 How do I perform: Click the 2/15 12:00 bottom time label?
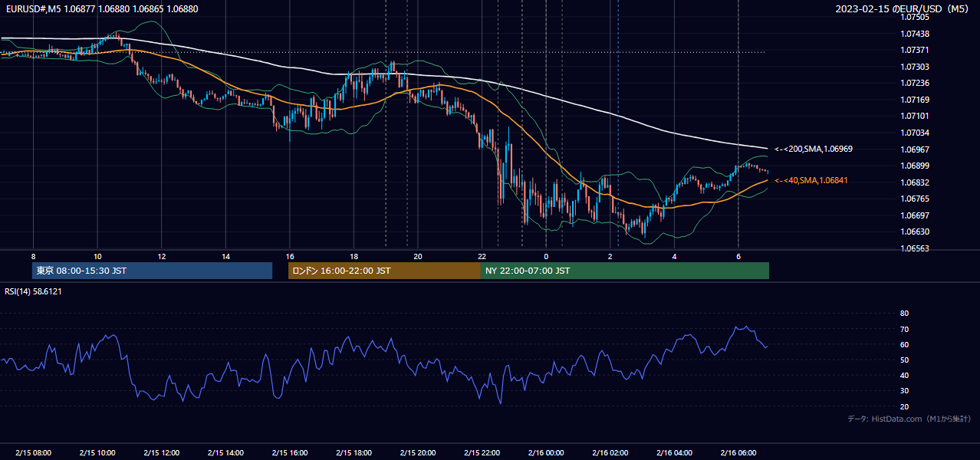pos(162,453)
